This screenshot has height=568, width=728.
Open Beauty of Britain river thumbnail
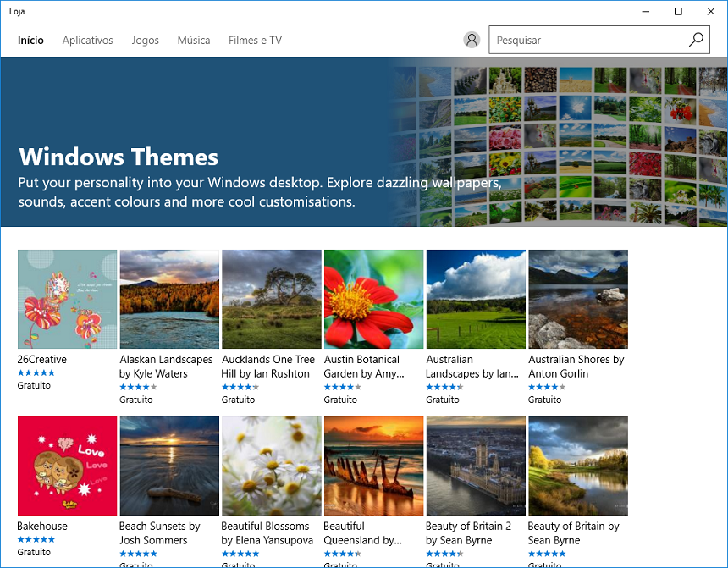pos(578,466)
